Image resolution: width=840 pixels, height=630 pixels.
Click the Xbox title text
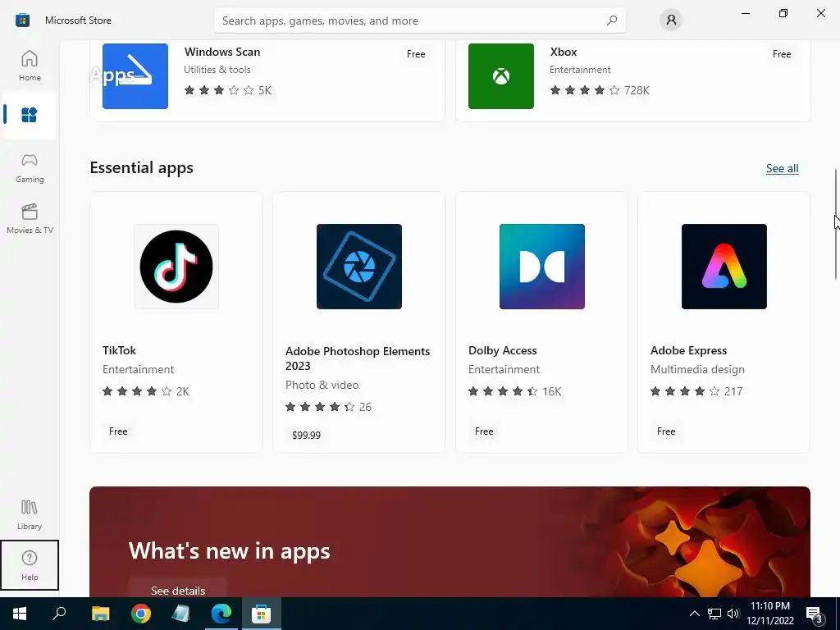click(x=564, y=52)
